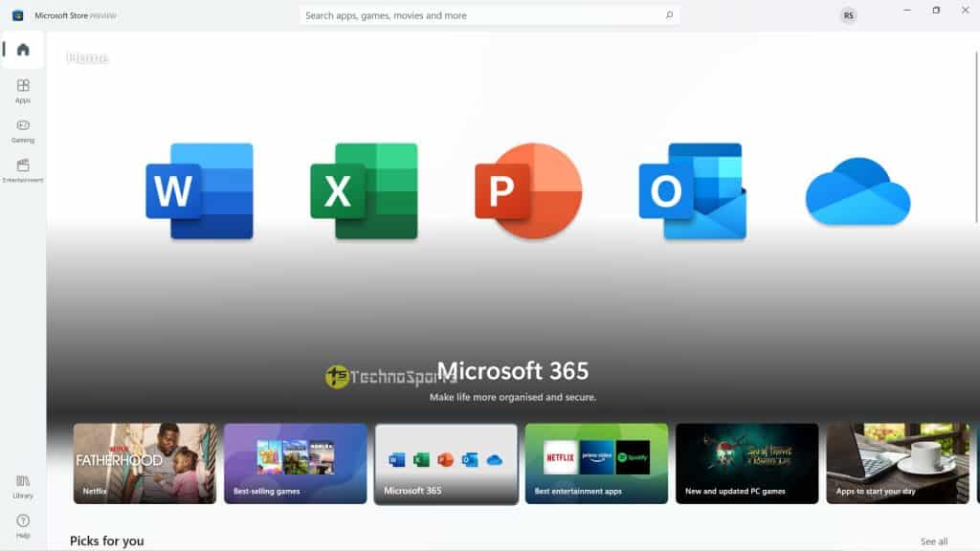This screenshot has height=551, width=980.
Task: Open the Gaming section icon
Action: tap(23, 130)
